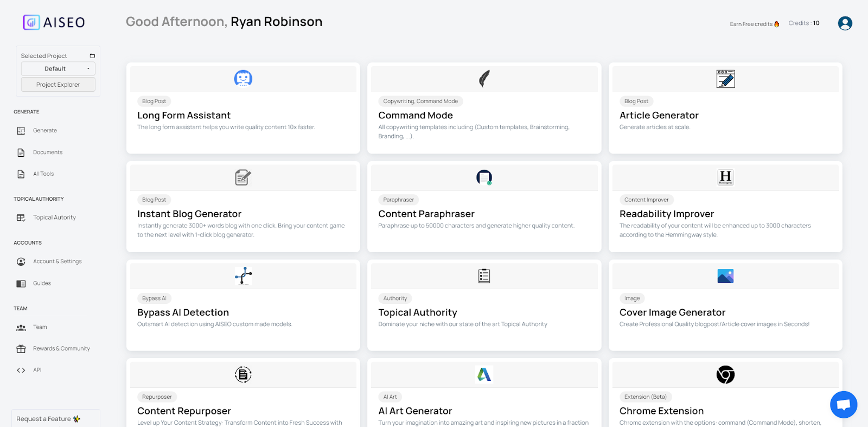
Task: Click the API code brackets icon
Action: [x=21, y=370]
